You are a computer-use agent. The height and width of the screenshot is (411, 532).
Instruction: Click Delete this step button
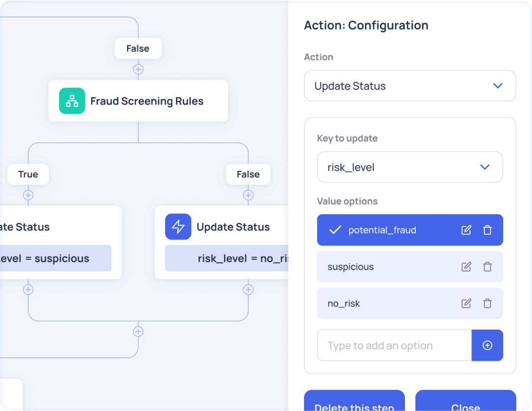[x=354, y=403]
